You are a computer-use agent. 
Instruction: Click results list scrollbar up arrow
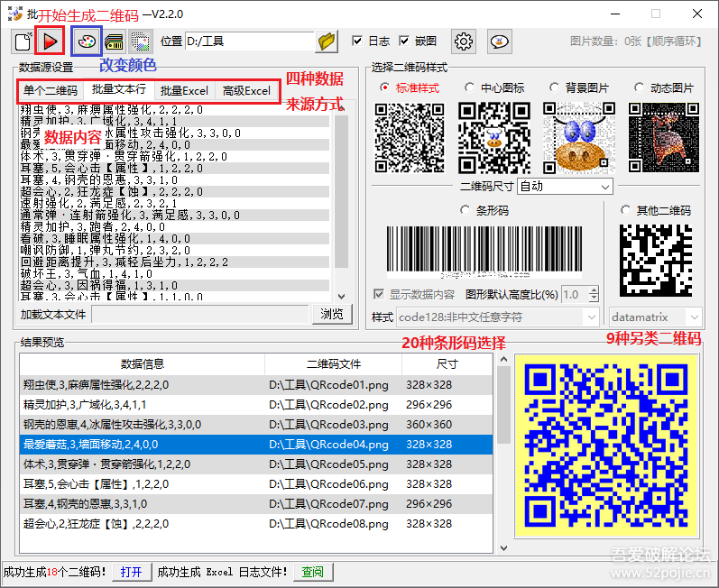coord(503,359)
